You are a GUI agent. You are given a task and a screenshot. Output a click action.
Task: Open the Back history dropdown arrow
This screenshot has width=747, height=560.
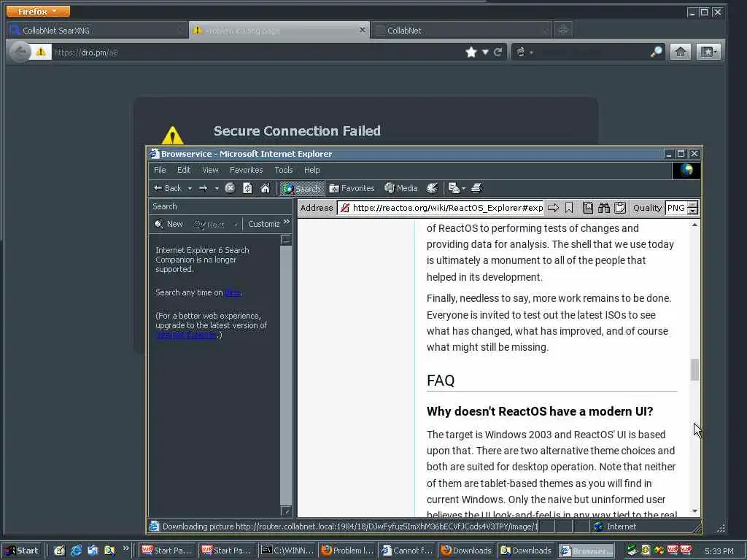point(190,188)
